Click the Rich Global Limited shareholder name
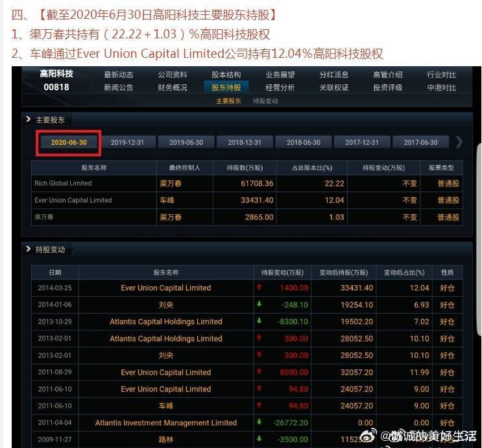Screen dimensions: 482x448 63,183
